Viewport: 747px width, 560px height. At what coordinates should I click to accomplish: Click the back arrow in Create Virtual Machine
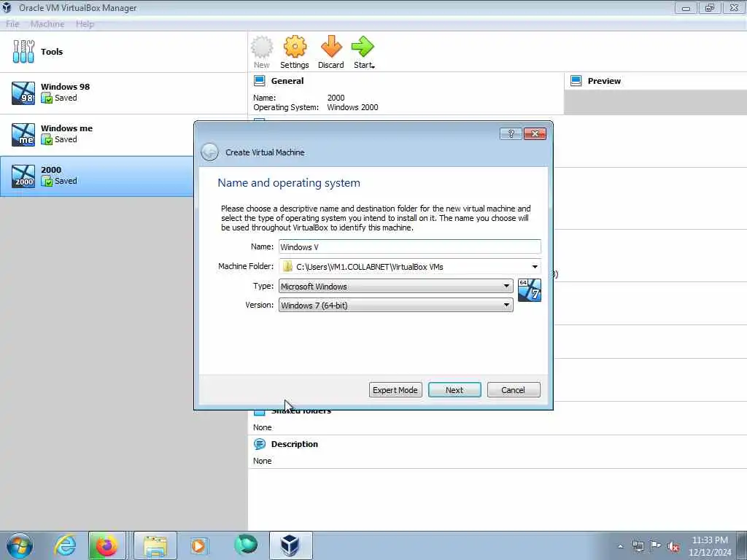click(209, 152)
